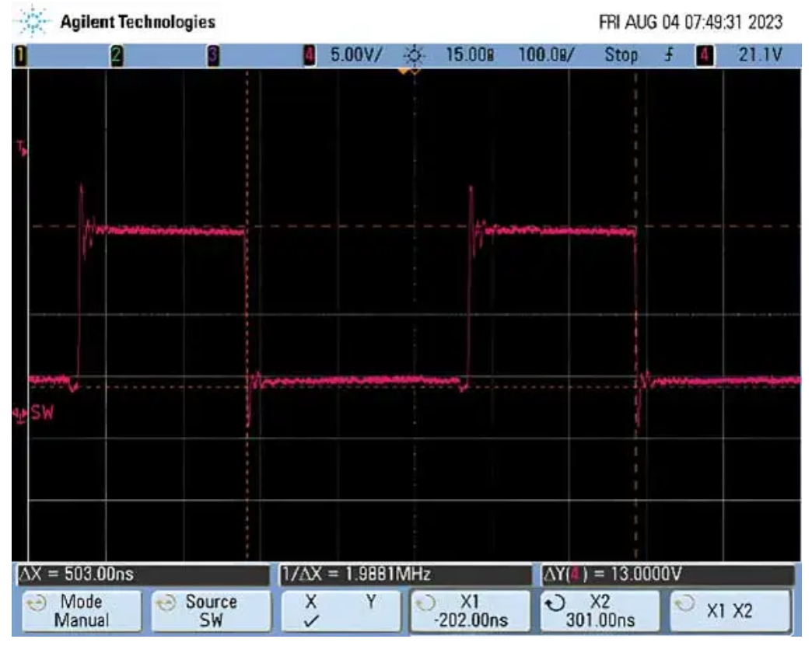Click the Stop run status
Image resolution: width=812 pixels, height=646 pixels.
pyautogui.click(x=621, y=55)
